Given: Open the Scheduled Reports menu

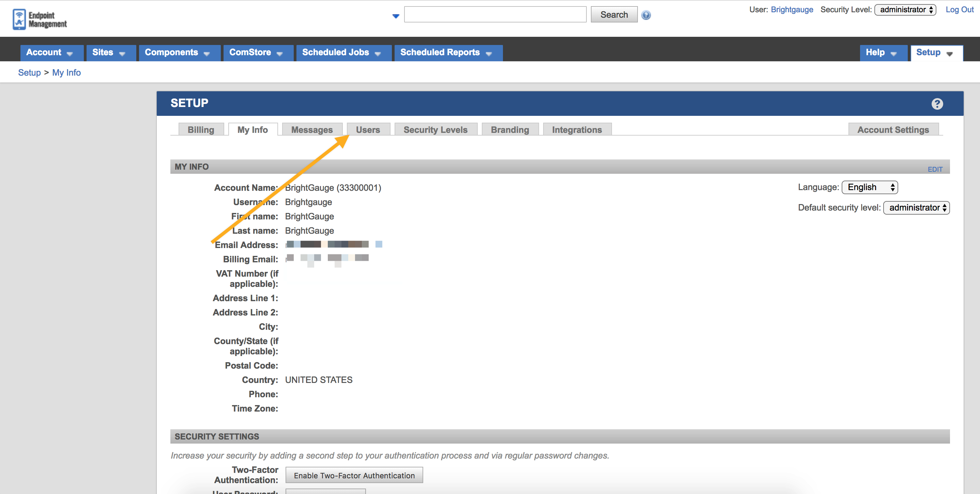Looking at the screenshot, I should coord(448,53).
